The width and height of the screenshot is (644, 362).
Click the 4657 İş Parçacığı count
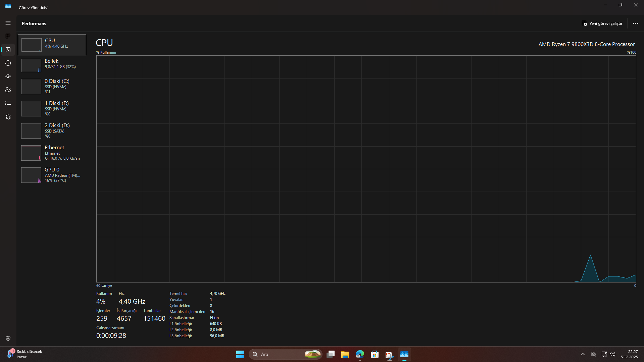tap(124, 318)
